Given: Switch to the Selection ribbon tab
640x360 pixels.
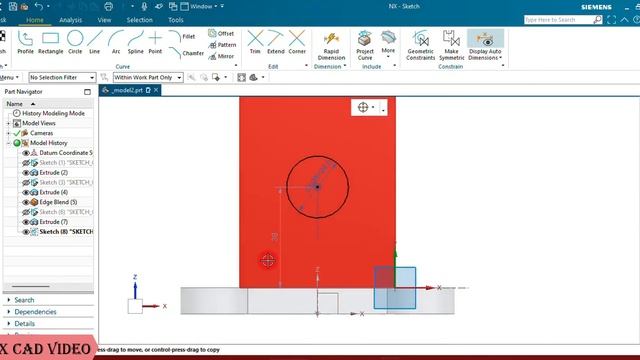Looking at the screenshot, I should pos(139,20).
